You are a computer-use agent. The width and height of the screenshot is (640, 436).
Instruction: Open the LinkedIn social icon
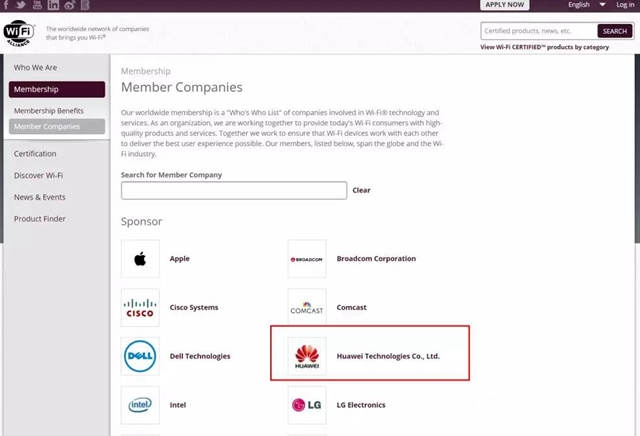(x=53, y=5)
